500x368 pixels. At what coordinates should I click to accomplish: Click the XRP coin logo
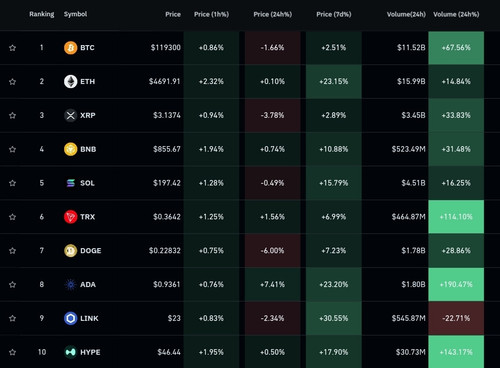pos(70,115)
